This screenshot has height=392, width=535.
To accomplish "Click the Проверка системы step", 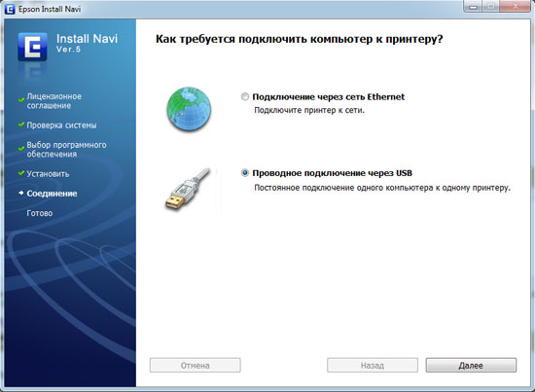I will [x=61, y=125].
